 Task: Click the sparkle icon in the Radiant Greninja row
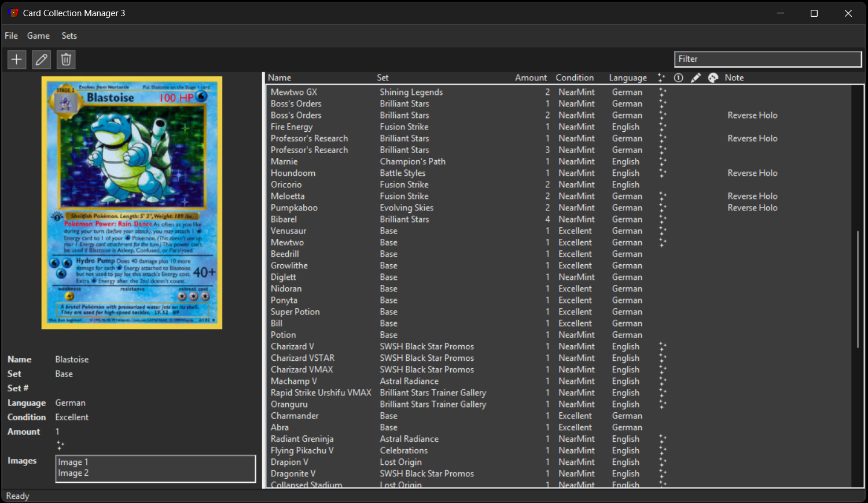pos(663,439)
